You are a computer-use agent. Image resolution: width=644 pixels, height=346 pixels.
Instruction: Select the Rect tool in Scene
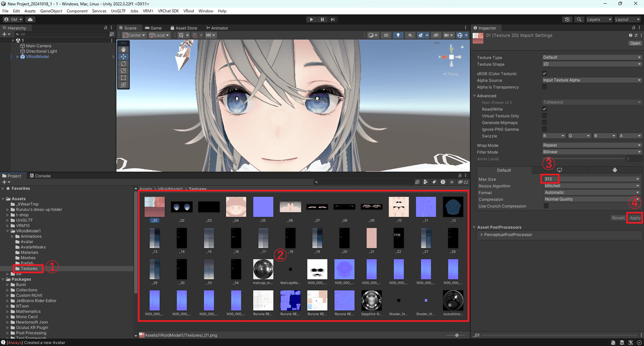coord(123,77)
